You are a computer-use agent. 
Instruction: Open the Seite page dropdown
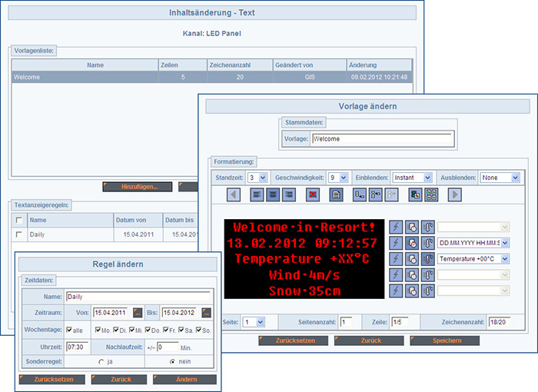(254, 322)
